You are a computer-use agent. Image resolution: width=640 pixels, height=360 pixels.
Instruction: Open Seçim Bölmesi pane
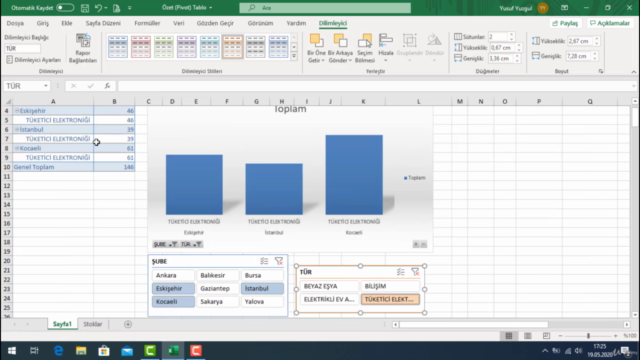[x=364, y=49]
